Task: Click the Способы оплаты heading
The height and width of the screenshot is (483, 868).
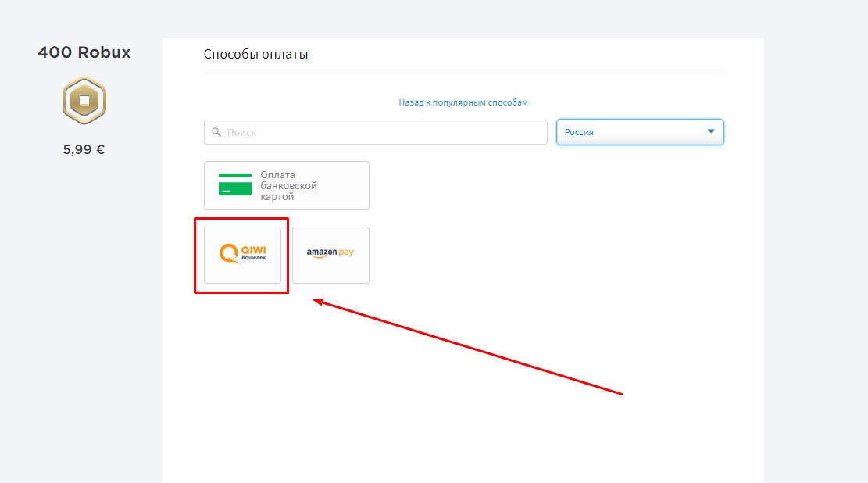Action: click(x=256, y=55)
